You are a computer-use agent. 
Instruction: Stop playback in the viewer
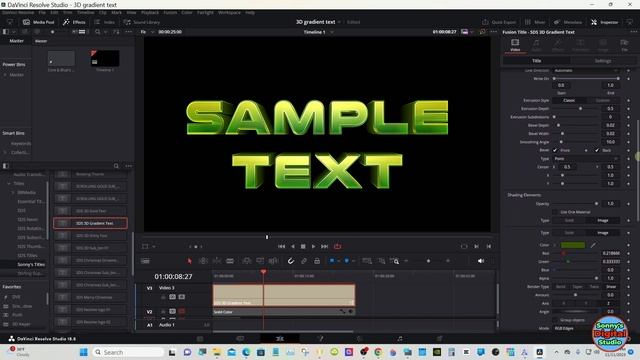[303, 247]
